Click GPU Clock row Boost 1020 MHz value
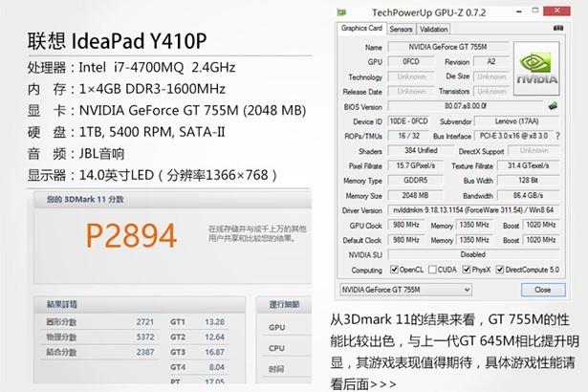Image resolution: width=588 pixels, height=392 pixels. pos(541,225)
